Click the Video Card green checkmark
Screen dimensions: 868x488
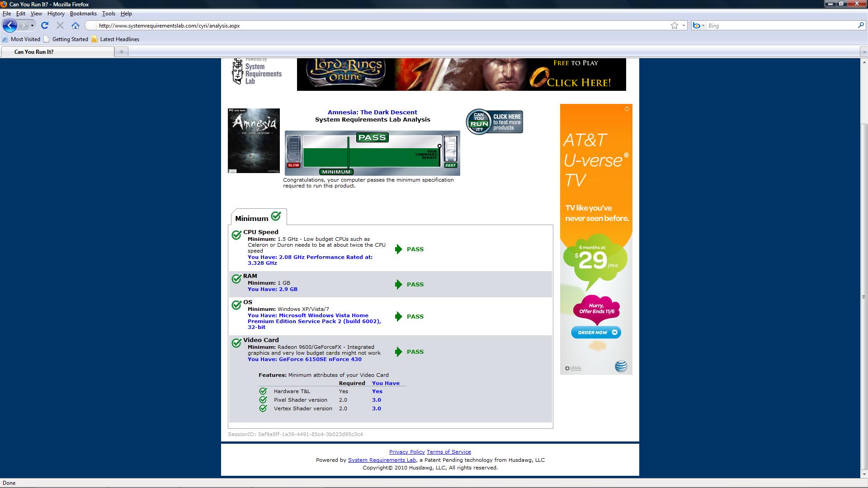(x=236, y=343)
